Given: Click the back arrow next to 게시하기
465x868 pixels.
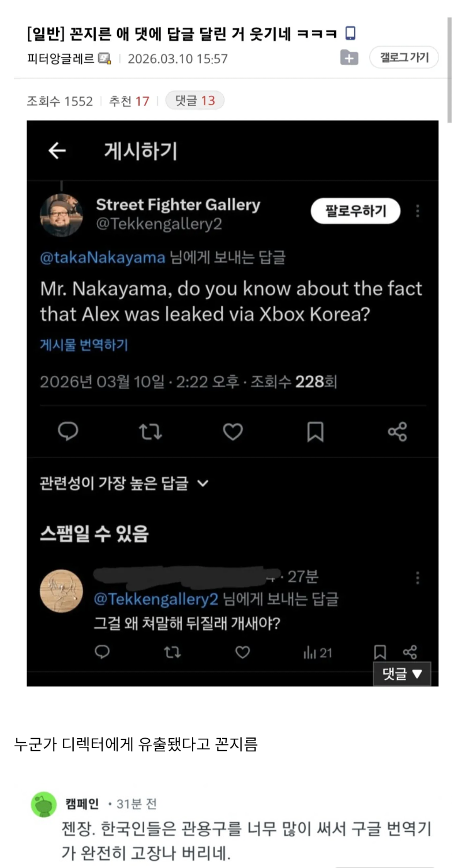Looking at the screenshot, I should coord(57,151).
